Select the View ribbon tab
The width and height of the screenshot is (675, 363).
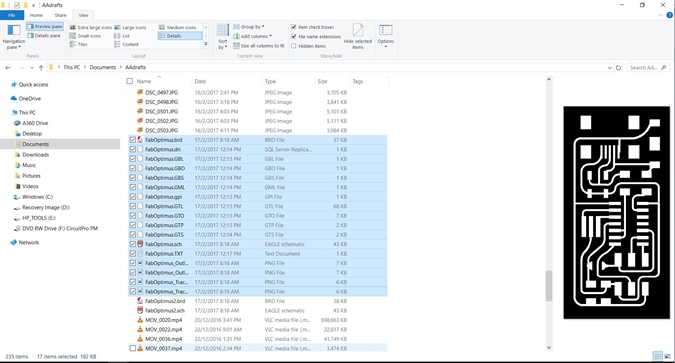[x=83, y=15]
